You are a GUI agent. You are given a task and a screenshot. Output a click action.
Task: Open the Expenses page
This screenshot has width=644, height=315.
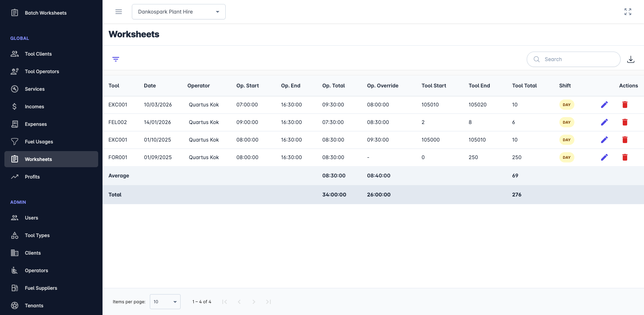51,124
